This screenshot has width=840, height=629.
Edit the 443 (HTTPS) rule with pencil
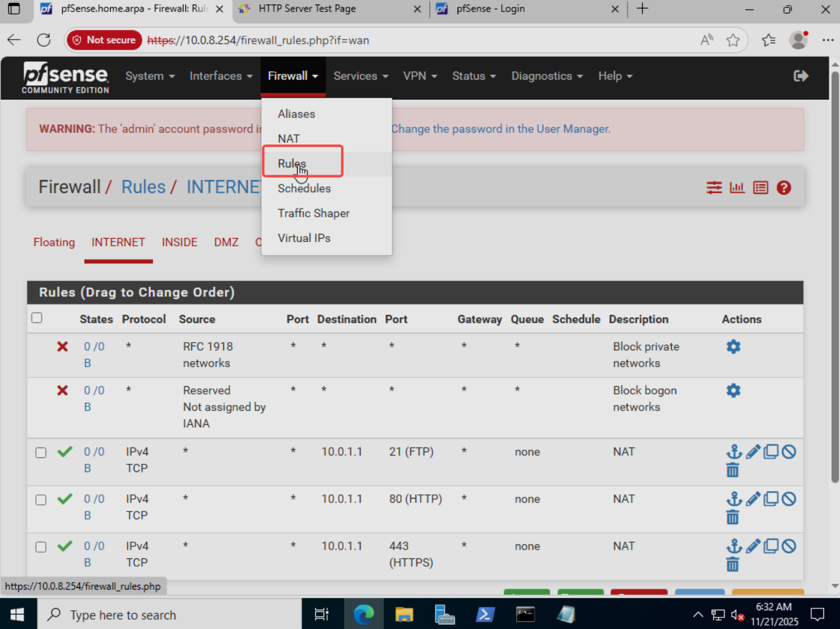click(x=753, y=546)
